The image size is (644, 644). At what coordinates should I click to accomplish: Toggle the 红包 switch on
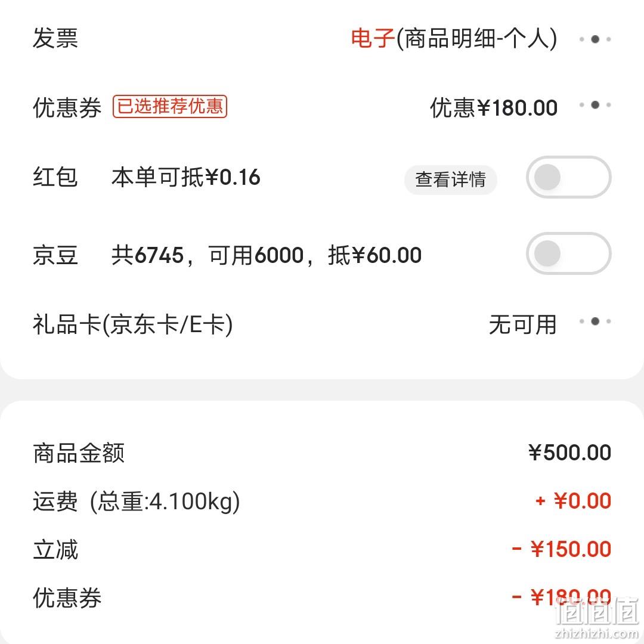[568, 177]
